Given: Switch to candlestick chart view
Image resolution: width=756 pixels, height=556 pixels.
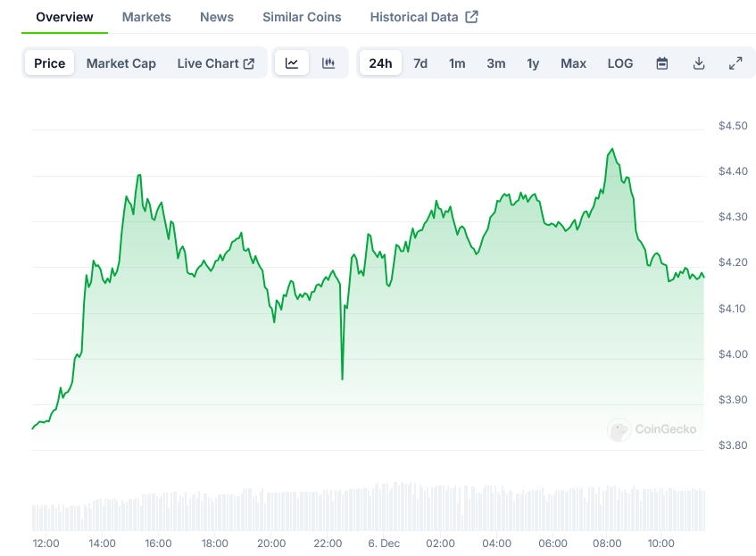Looking at the screenshot, I should pyautogui.click(x=328, y=63).
